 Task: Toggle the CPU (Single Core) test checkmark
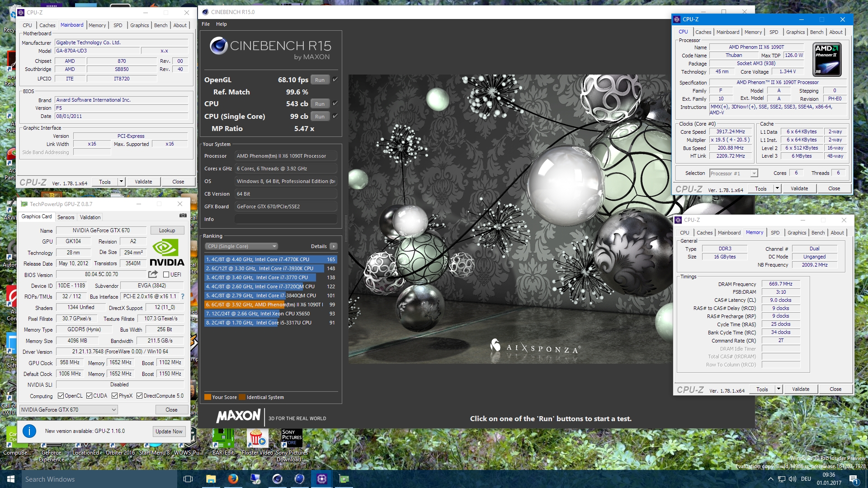tap(335, 116)
